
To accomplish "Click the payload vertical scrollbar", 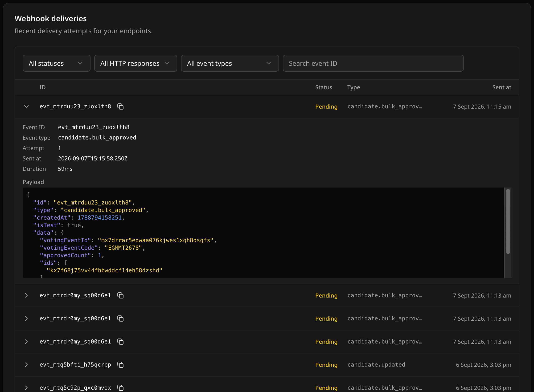I will (508, 221).
